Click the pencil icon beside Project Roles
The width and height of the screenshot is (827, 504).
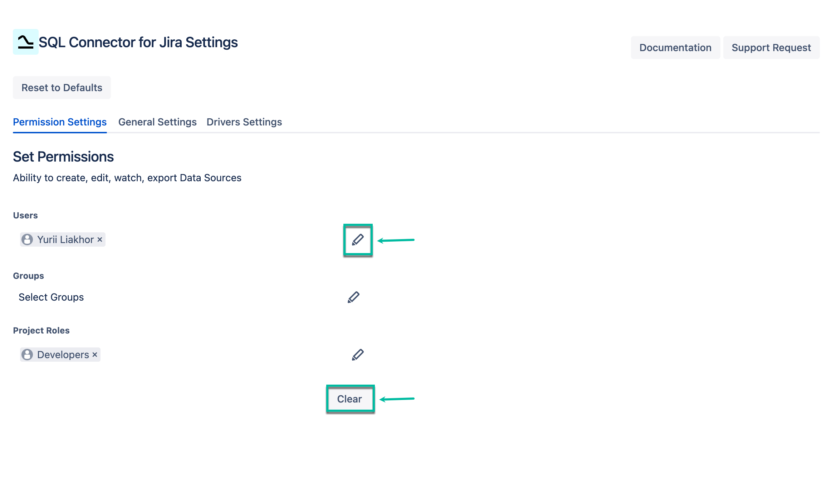point(357,354)
